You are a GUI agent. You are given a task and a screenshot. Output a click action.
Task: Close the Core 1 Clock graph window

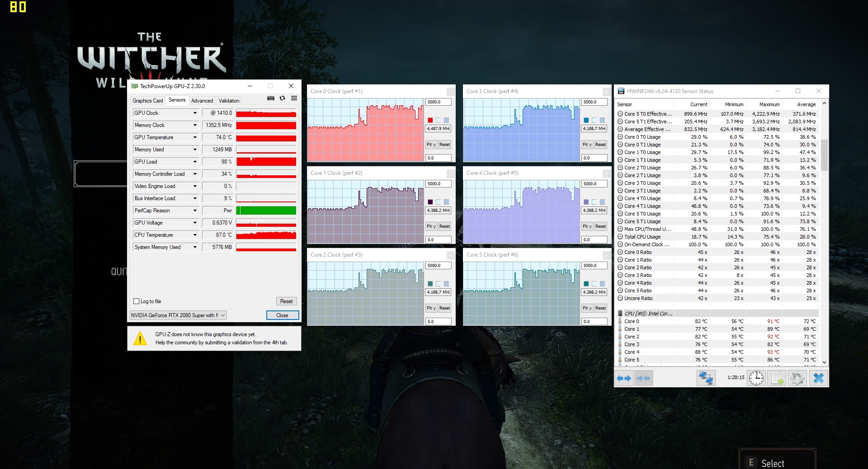[x=450, y=174]
